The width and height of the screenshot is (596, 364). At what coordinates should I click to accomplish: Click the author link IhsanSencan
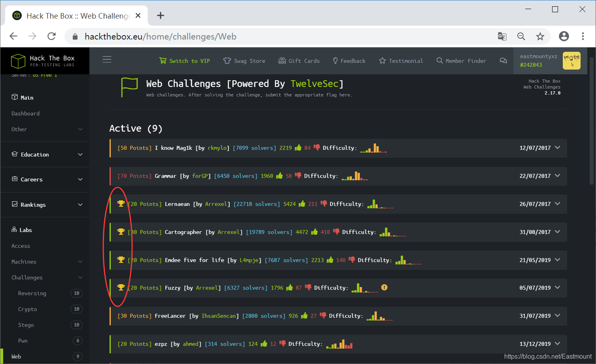click(x=219, y=316)
